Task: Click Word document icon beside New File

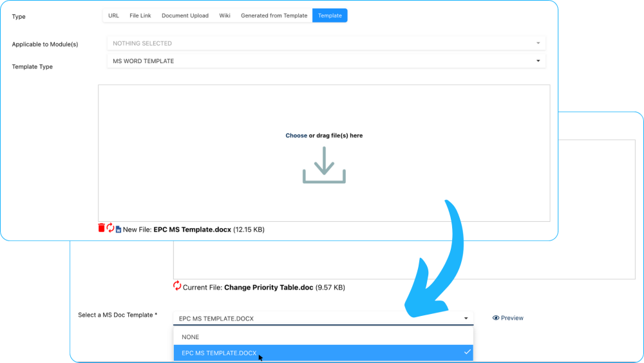Action: (x=118, y=230)
